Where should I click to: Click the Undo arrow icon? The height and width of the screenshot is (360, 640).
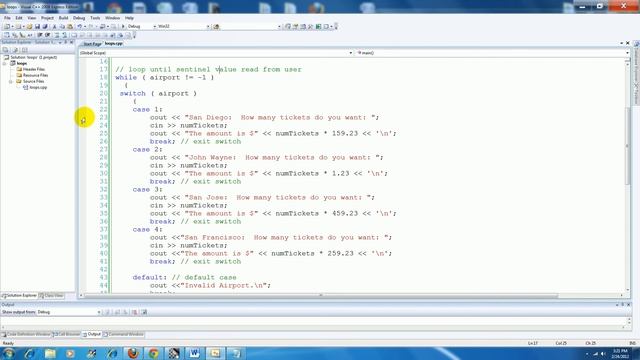pyautogui.click(x=80, y=27)
